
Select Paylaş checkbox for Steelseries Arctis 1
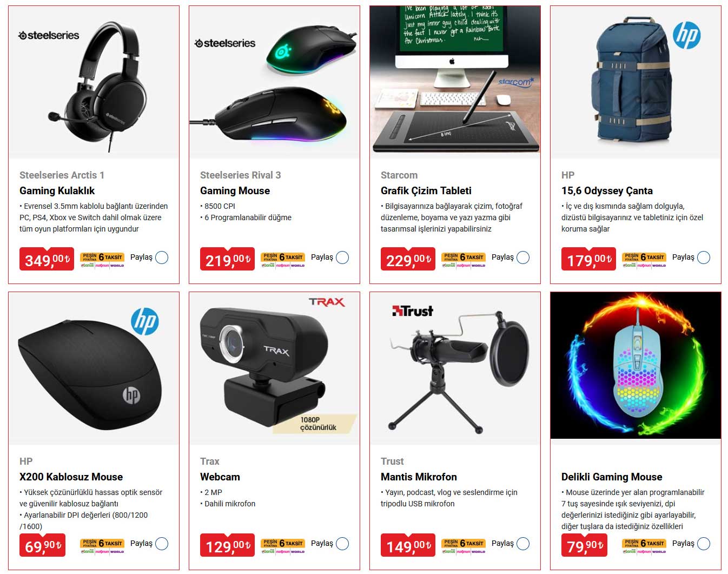coord(162,258)
